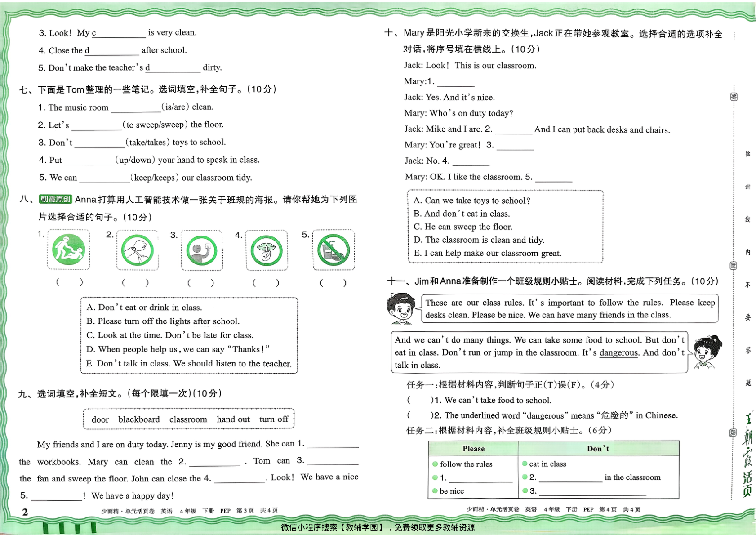Click the answer parentheses under picture 1

point(69,282)
